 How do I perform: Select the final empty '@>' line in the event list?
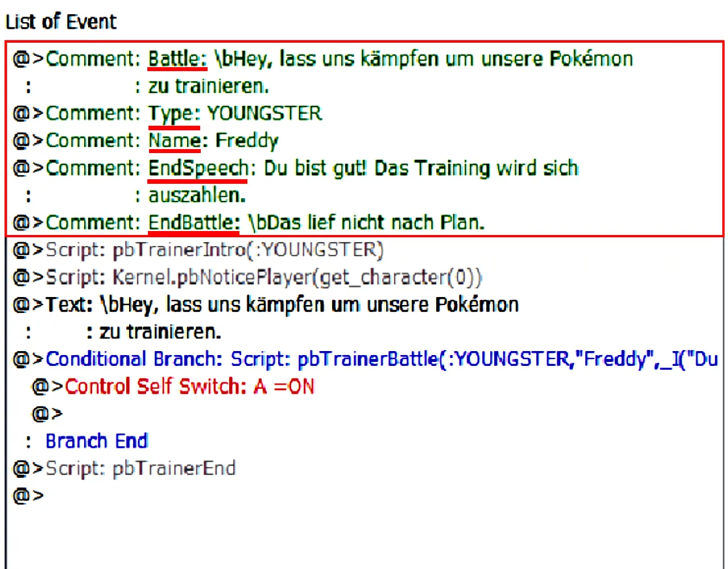(28, 496)
